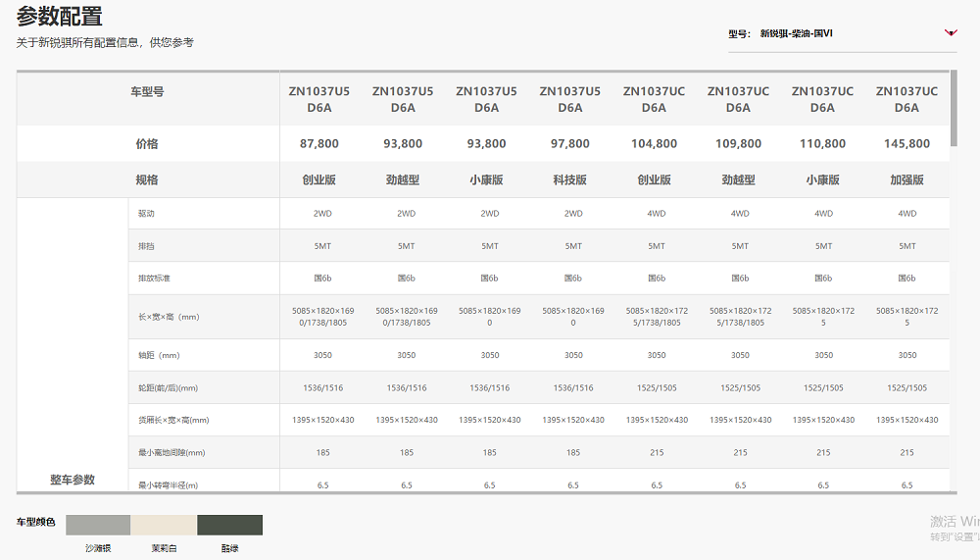Click the 参数配置 page heading
Viewport: 980px width, 560px height.
[60, 17]
